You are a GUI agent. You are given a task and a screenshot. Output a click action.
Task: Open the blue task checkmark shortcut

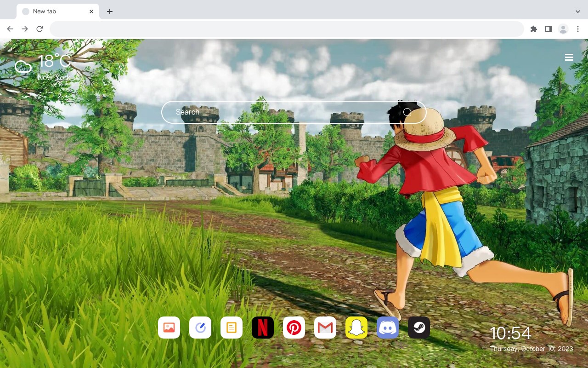[200, 328]
